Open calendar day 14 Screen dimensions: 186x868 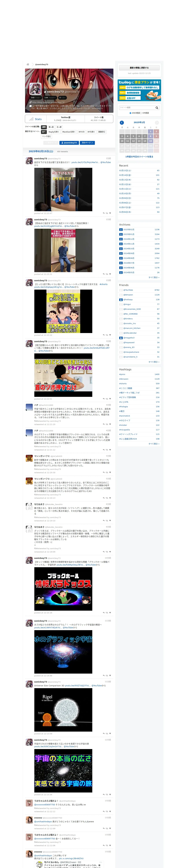coord(145,141)
